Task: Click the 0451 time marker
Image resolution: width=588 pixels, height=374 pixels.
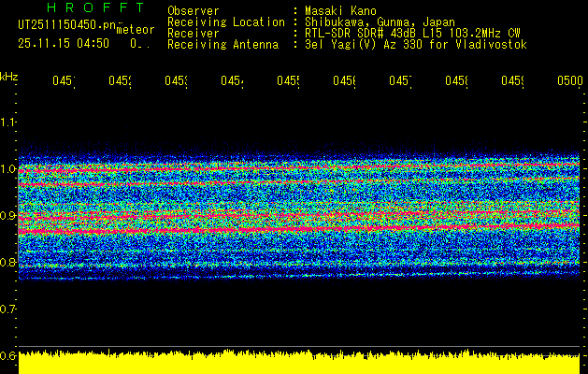Action: (x=64, y=80)
